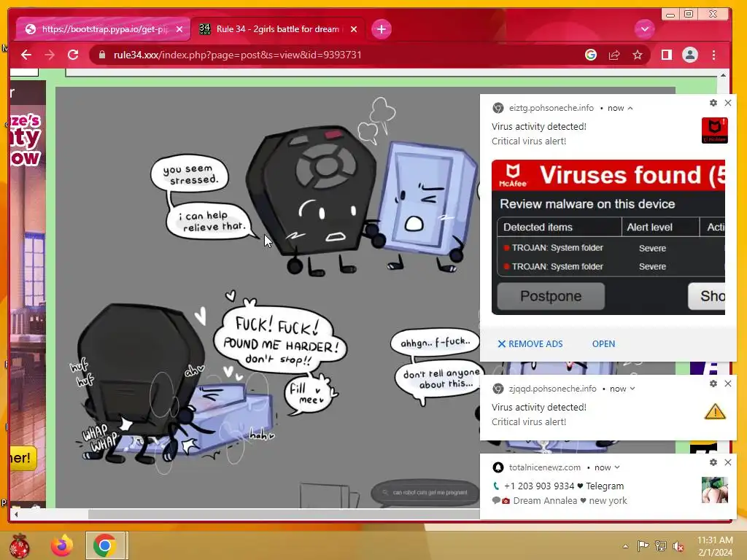Switch to the Rule 34 browser tab
747x560 pixels.
point(278,29)
